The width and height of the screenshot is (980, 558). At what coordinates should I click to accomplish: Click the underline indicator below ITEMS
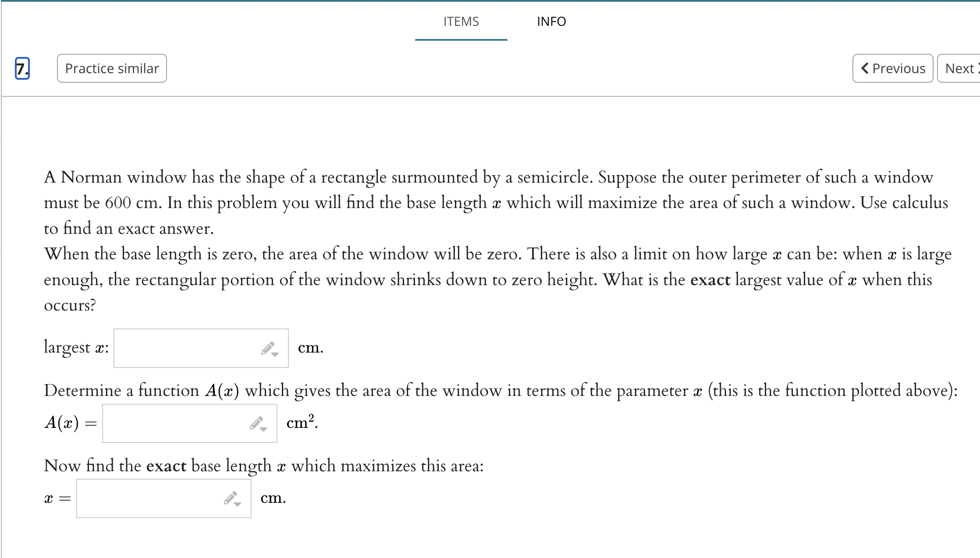(x=460, y=40)
